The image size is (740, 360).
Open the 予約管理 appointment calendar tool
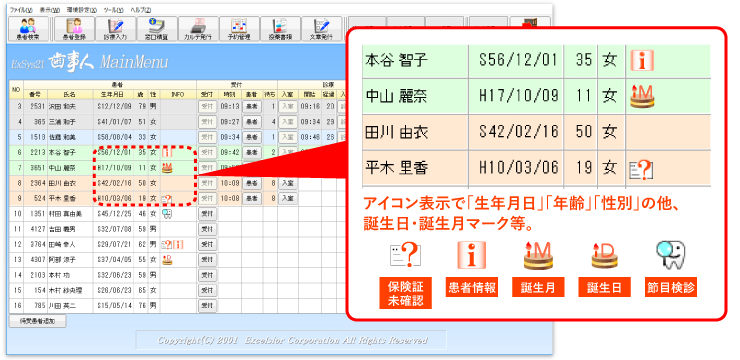click(239, 29)
